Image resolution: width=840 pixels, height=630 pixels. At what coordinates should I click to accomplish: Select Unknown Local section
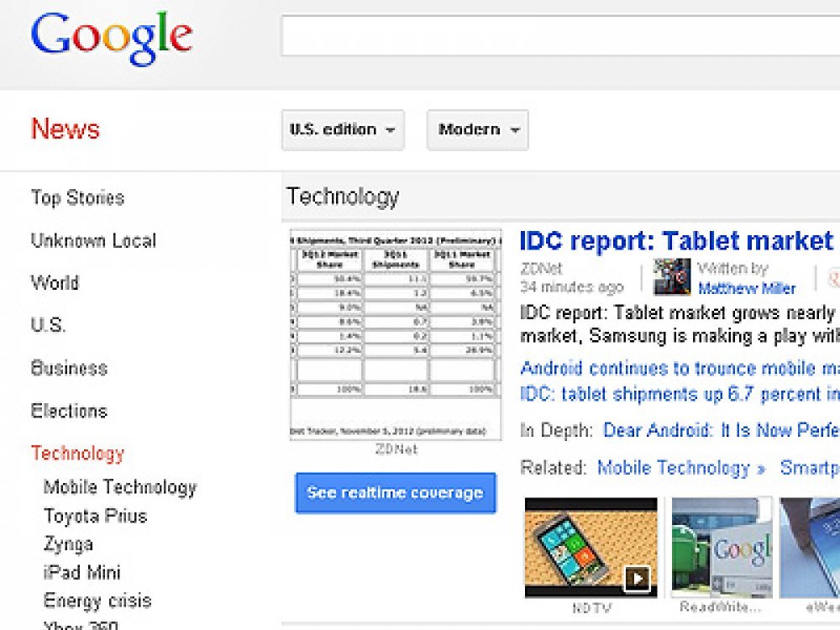[93, 240]
